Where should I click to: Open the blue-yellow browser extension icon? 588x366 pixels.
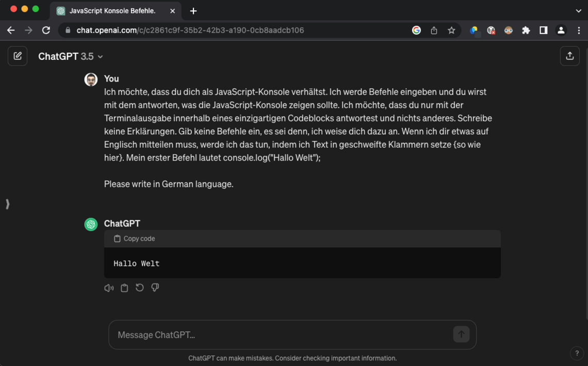click(x=474, y=30)
